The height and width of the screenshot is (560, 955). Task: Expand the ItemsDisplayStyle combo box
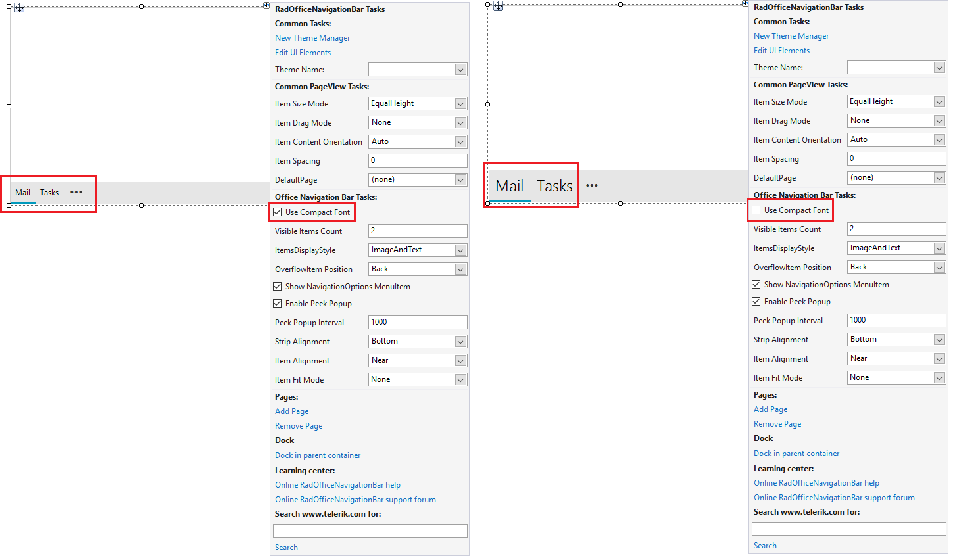click(462, 250)
